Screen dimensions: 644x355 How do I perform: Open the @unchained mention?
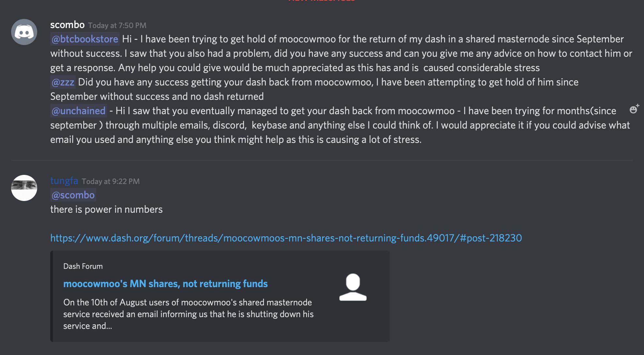click(79, 111)
